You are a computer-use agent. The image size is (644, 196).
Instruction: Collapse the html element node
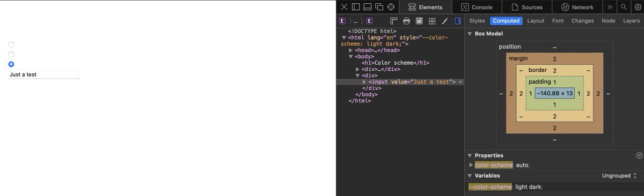344,37
